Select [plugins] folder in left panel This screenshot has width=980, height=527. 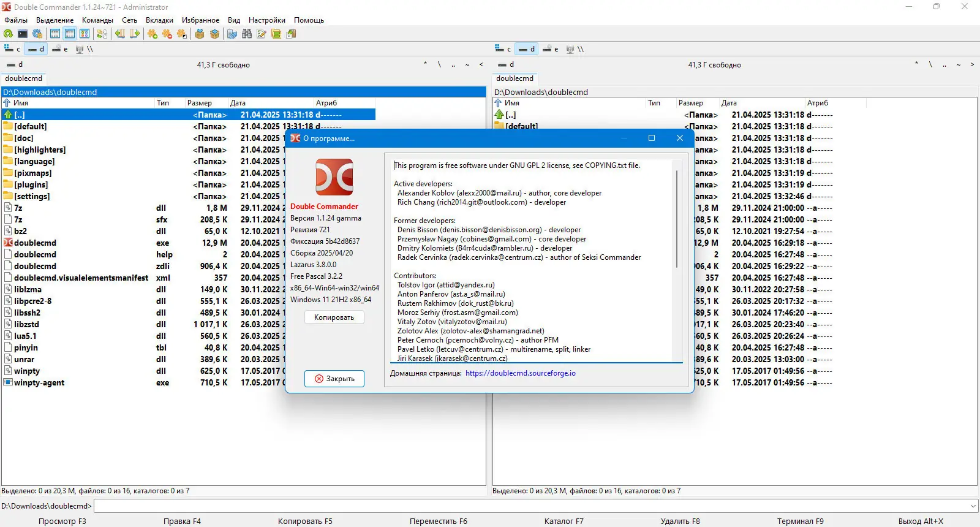(31, 184)
